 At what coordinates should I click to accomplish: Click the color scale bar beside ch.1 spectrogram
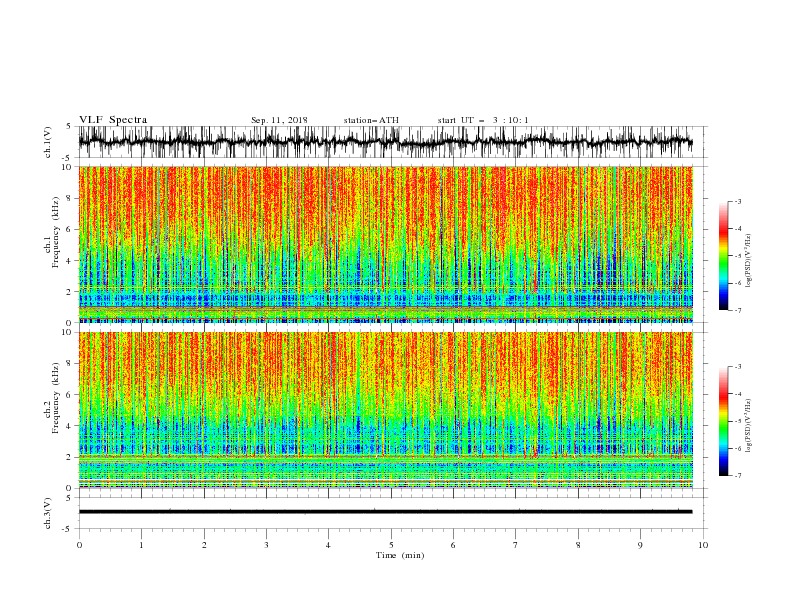[723, 256]
